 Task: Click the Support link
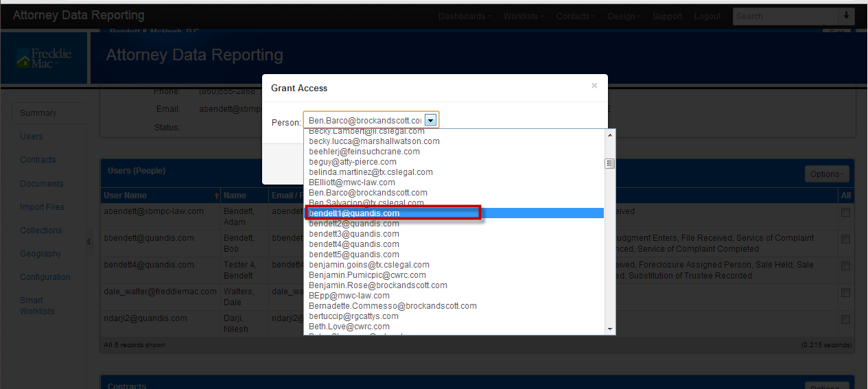click(x=667, y=16)
